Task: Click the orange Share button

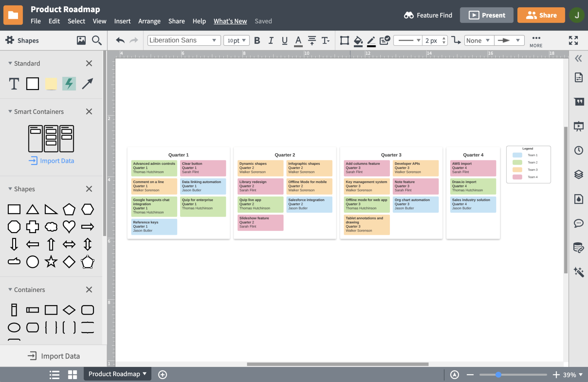Action: [x=541, y=15]
